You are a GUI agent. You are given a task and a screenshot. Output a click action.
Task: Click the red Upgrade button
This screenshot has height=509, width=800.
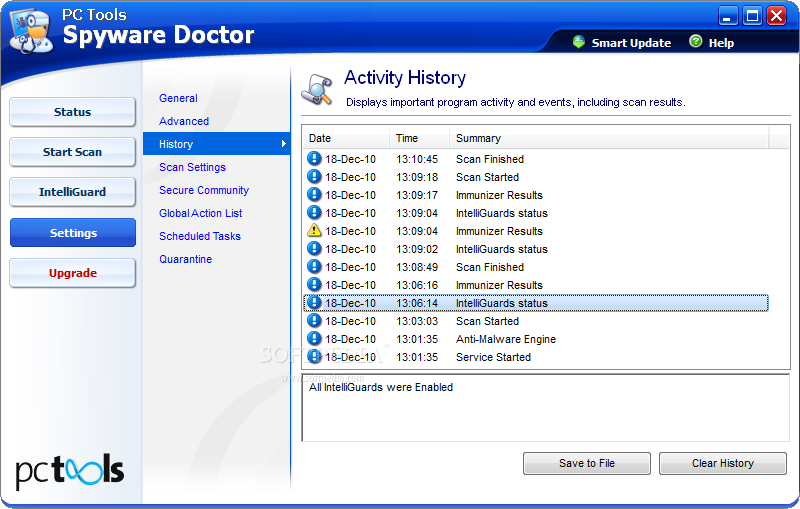coord(72,273)
